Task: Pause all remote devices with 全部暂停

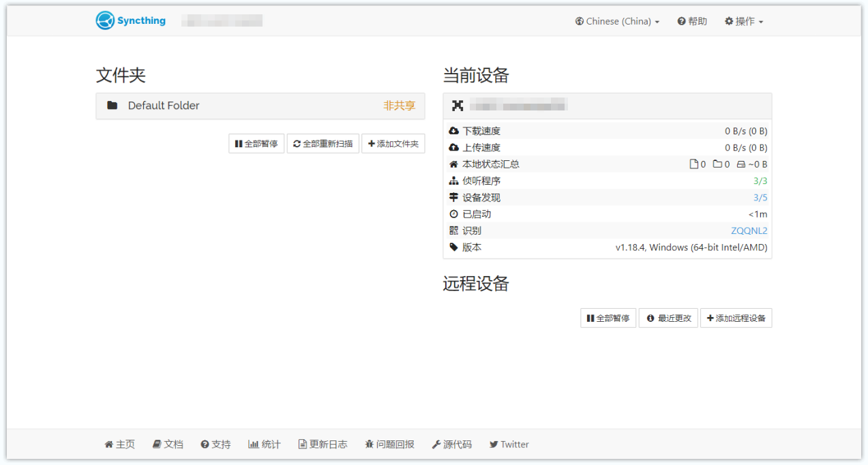Action: coord(608,318)
